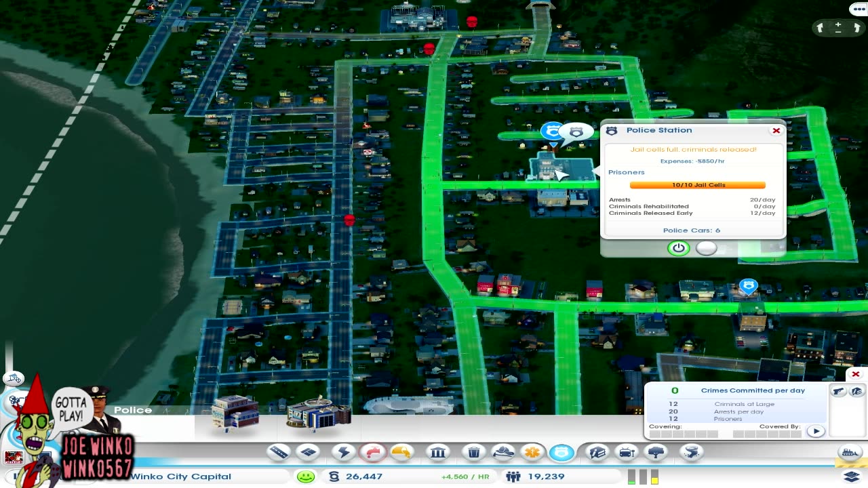Viewport: 868px width, 488px height.
Task: Click the Arrests 20/day row
Action: [x=692, y=200]
